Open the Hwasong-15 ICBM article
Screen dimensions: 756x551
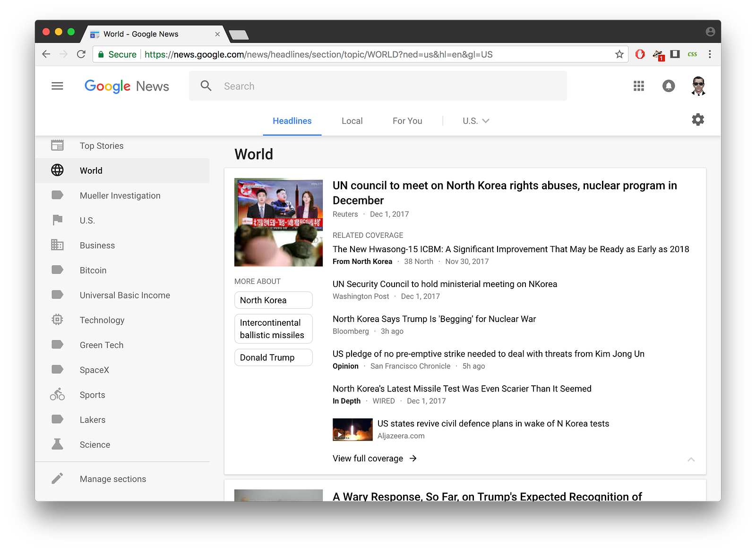(511, 249)
